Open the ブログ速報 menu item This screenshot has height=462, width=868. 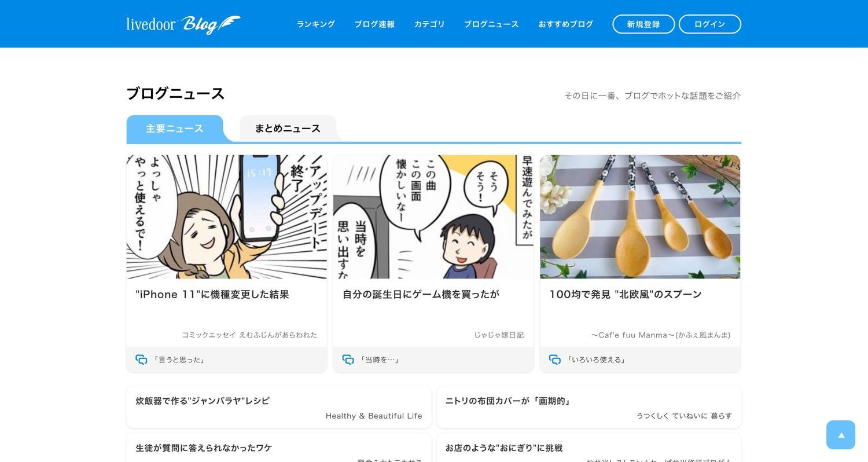coord(374,24)
